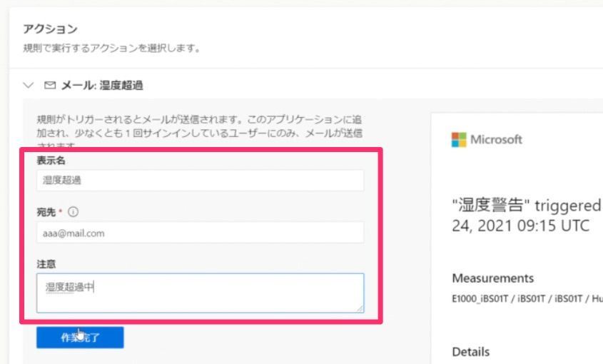Click the 注意 field label
The width and height of the screenshot is (603, 364).
click(46, 263)
